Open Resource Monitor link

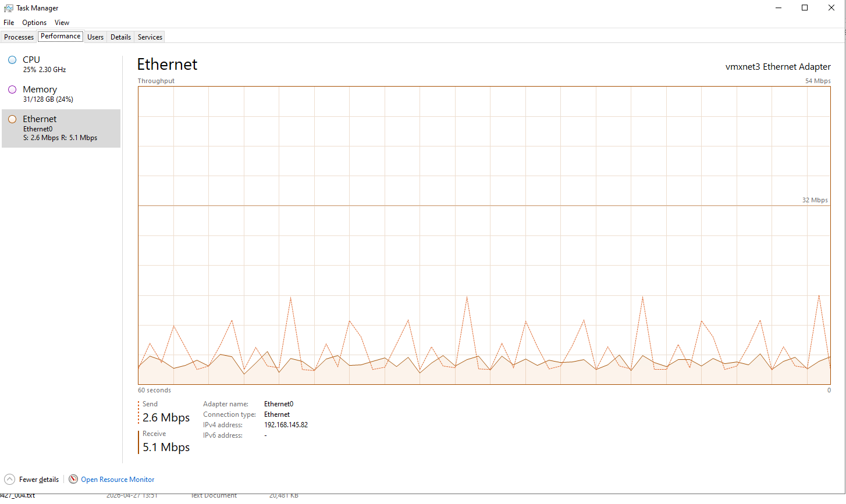pyautogui.click(x=118, y=480)
